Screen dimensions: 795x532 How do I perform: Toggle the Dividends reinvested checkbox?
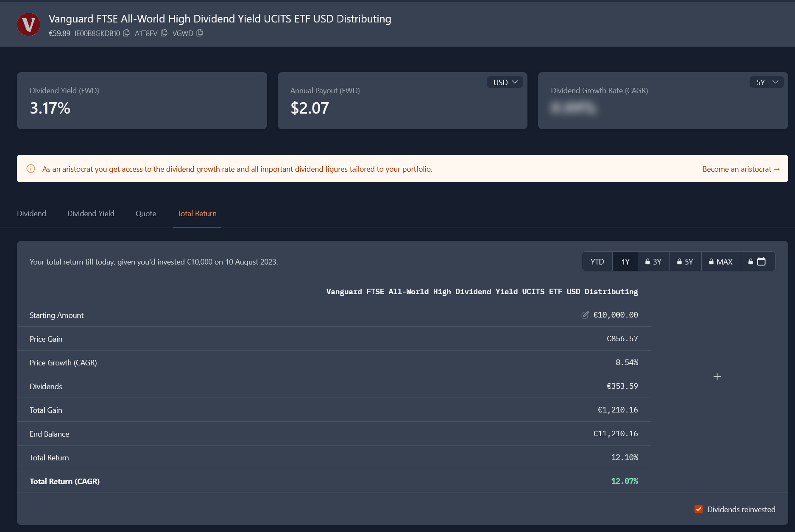pos(699,509)
